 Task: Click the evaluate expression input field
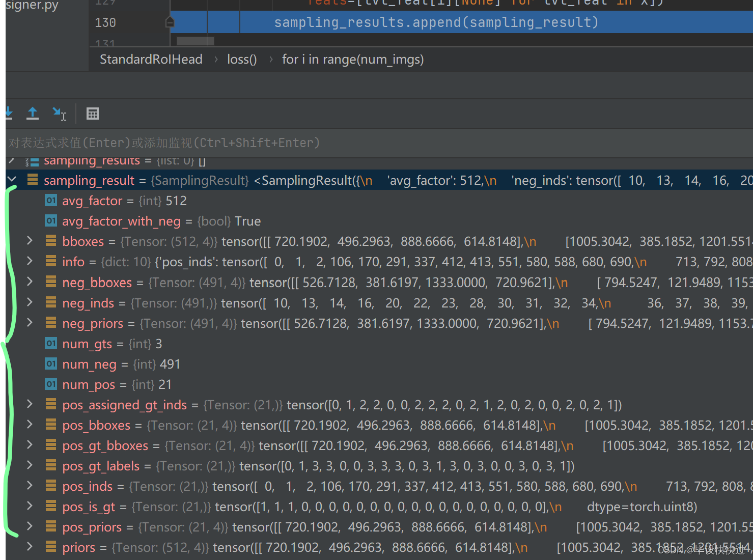204,143
